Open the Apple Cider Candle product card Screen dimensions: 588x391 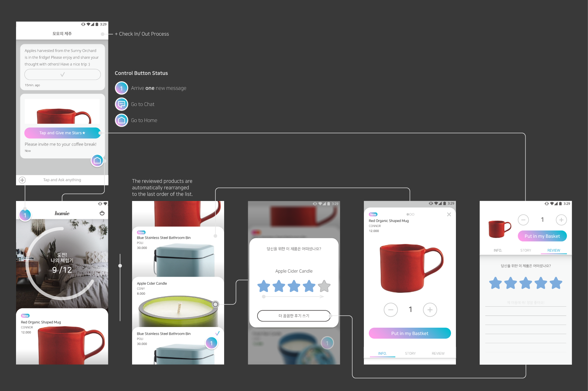178,302
